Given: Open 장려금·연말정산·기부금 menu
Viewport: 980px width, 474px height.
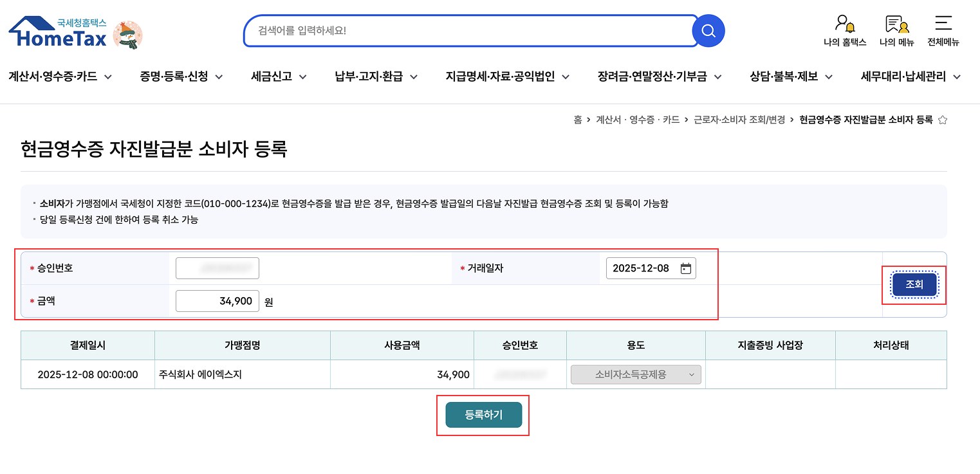Looking at the screenshot, I should [x=660, y=77].
